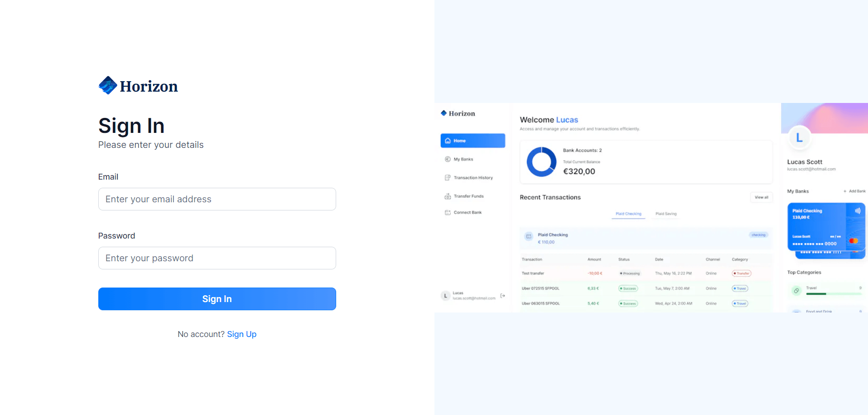
Task: Focus the Email address input field
Action: [x=217, y=199]
